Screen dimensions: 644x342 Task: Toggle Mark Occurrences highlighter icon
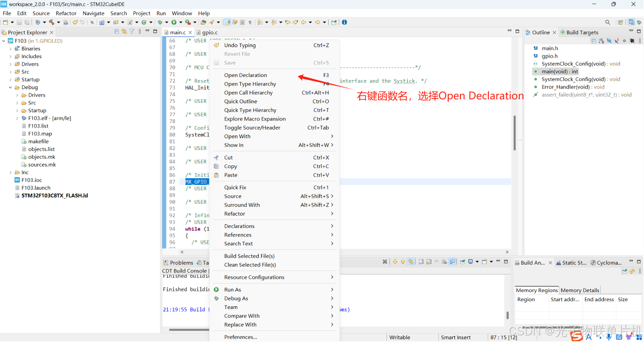(x=227, y=22)
